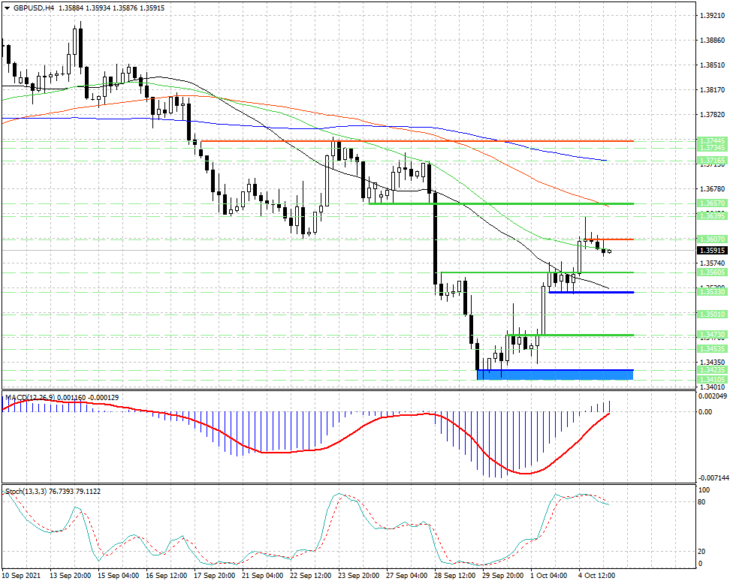Click the 4 Oct 12:00 date label
730x584 pixels.
[x=597, y=575]
